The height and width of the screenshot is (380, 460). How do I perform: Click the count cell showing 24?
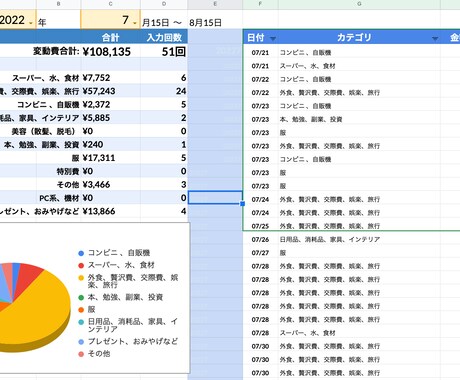click(164, 91)
